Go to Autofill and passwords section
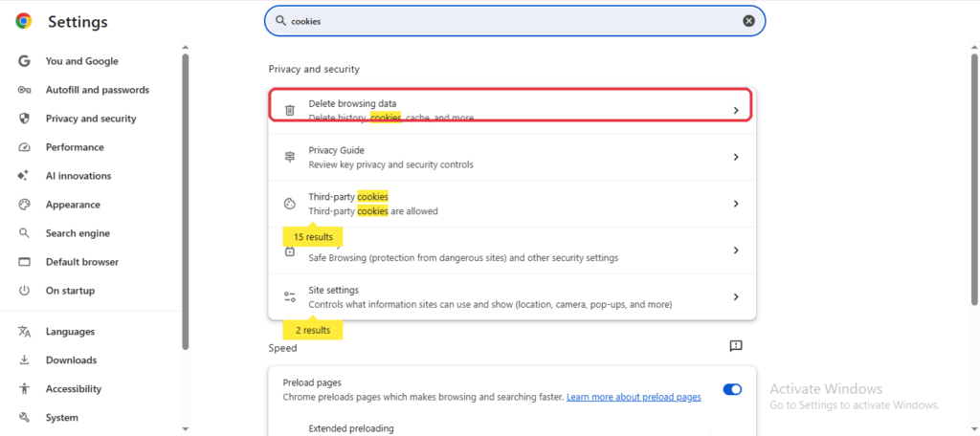Screen dimensions: 980x436 pos(98,90)
